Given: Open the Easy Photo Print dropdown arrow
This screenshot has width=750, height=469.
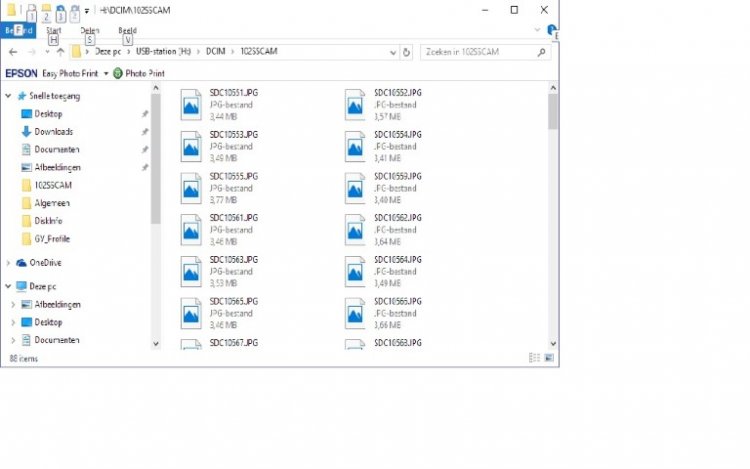Looking at the screenshot, I should point(106,74).
